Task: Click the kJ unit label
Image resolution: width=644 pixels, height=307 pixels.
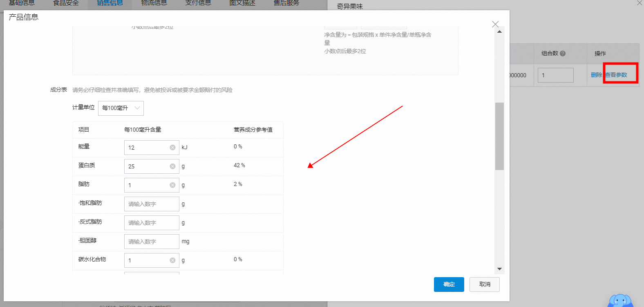Action: (x=185, y=147)
